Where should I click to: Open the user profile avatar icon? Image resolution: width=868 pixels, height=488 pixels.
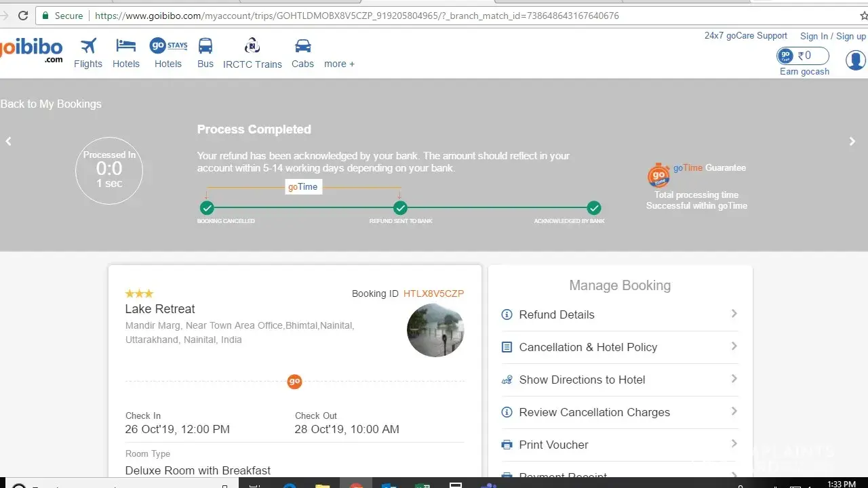pos(855,60)
